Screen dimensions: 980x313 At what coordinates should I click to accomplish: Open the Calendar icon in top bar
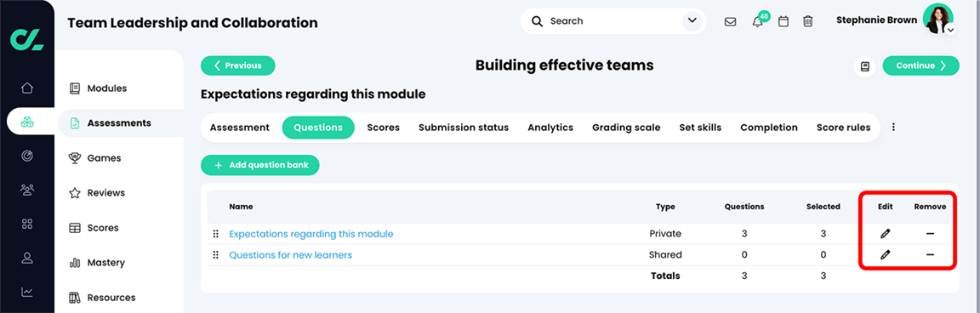783,21
